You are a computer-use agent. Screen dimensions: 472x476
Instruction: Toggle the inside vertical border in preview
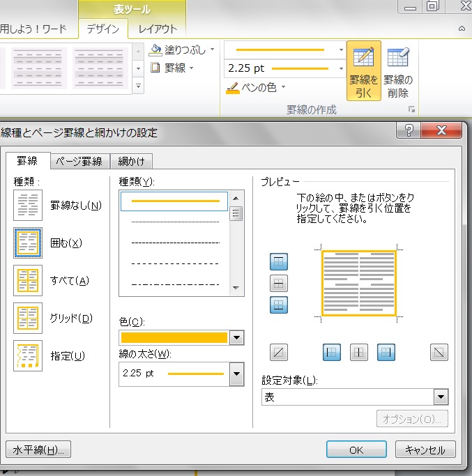point(359,352)
